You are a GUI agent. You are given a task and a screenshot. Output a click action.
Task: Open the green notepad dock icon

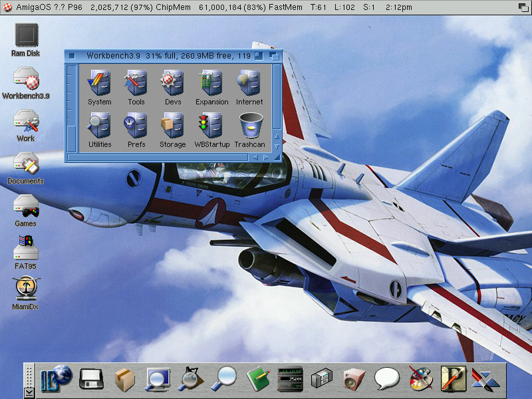click(257, 379)
